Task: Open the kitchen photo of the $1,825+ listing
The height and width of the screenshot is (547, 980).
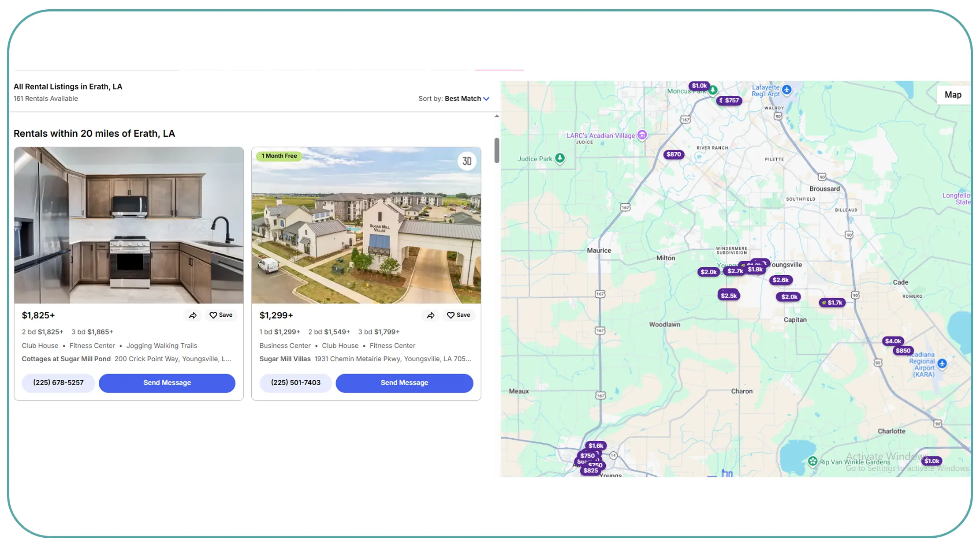Action: [x=129, y=225]
